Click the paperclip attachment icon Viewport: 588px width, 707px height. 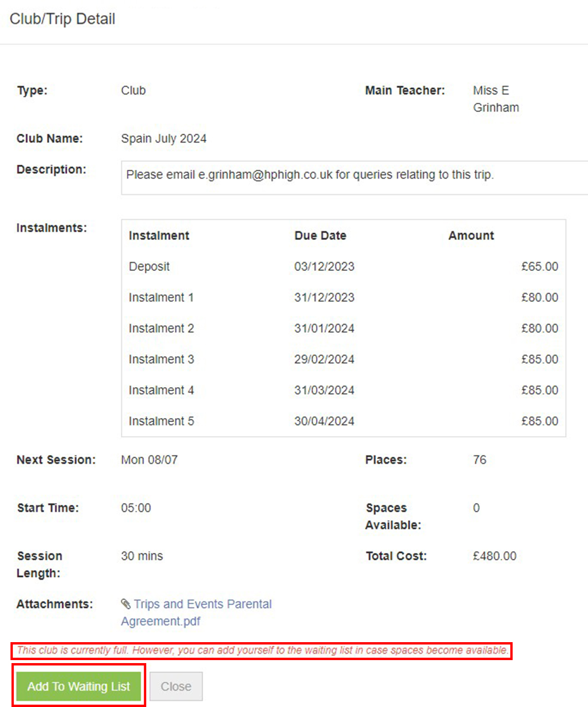click(x=126, y=604)
